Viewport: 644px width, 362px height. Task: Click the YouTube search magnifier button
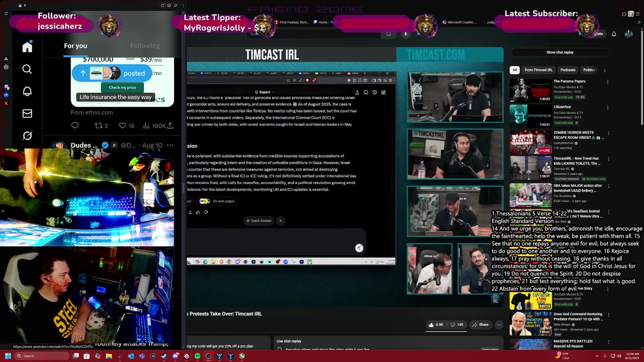point(388,34)
